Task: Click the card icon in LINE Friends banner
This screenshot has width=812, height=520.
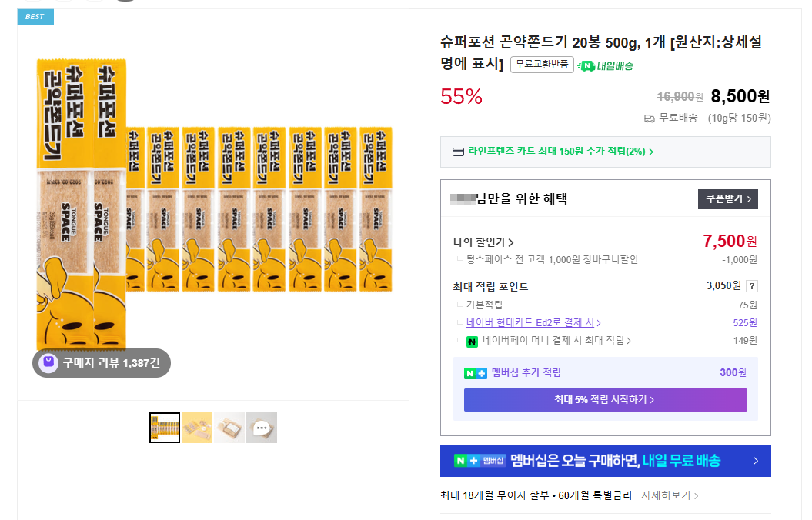Action: (x=458, y=152)
